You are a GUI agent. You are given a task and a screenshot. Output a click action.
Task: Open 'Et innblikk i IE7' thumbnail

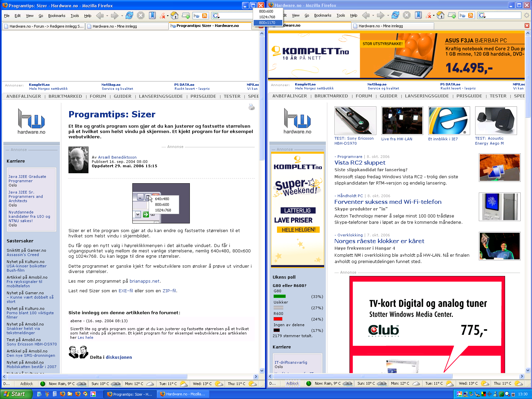click(449, 120)
